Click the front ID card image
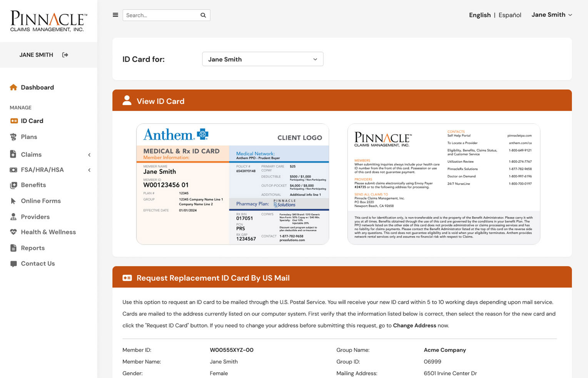 point(232,184)
